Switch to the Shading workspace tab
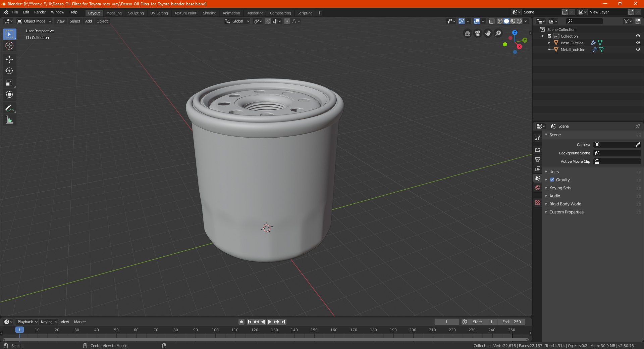Viewport: 644px width, 349px height. pos(209,13)
